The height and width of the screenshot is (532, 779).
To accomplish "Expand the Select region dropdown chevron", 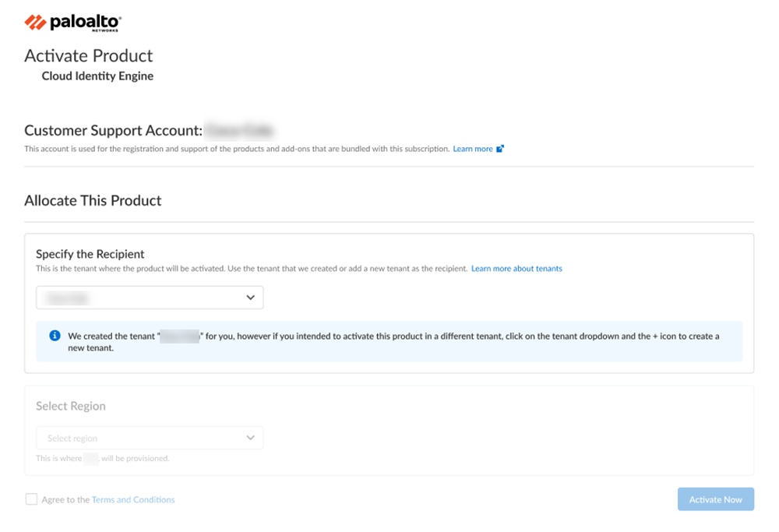I will (250, 438).
